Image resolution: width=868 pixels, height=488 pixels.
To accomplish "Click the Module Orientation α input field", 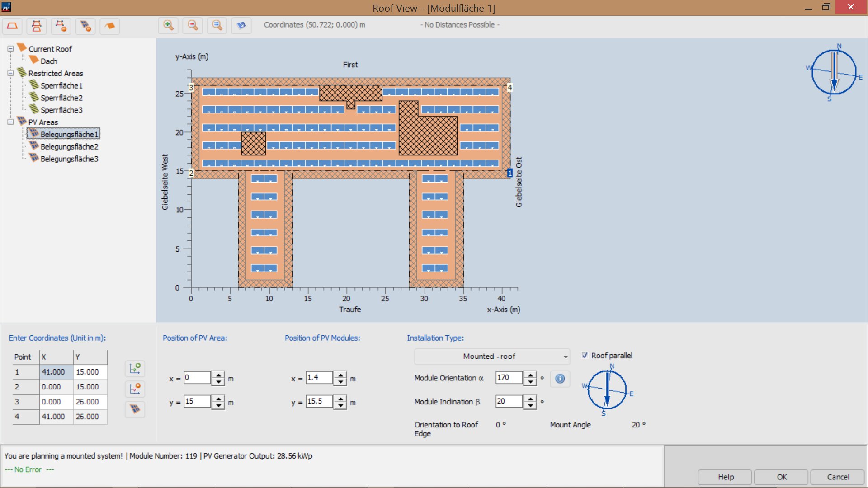I will [x=509, y=377].
